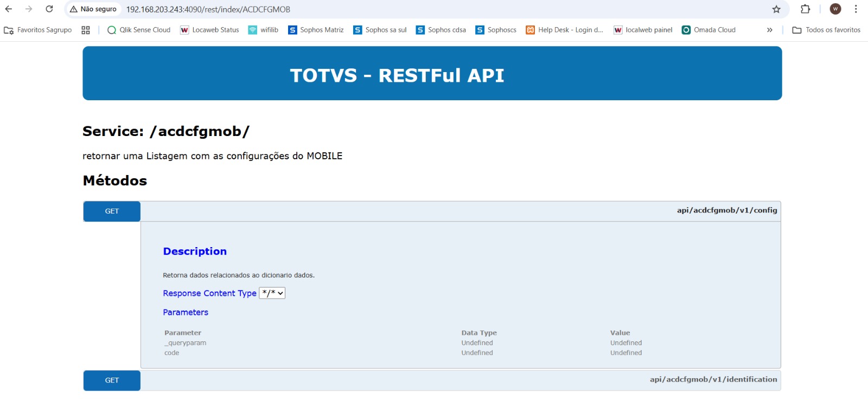Open the Help Desk Login bookmark
Screen dimensions: 868x414
coord(564,30)
